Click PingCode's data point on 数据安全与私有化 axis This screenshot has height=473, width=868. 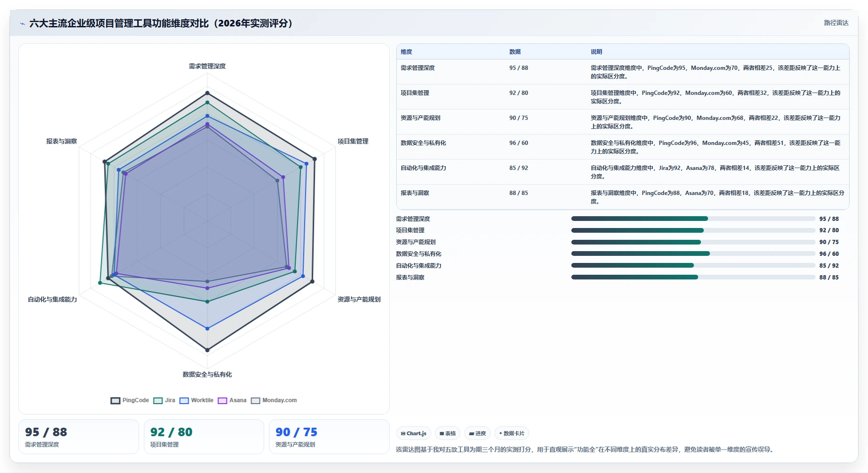coord(207,350)
